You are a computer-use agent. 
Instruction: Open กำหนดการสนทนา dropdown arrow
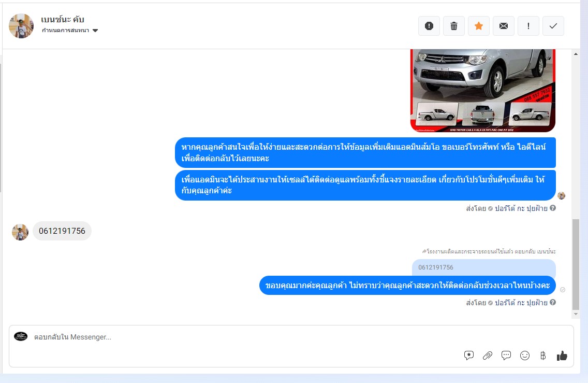point(95,31)
